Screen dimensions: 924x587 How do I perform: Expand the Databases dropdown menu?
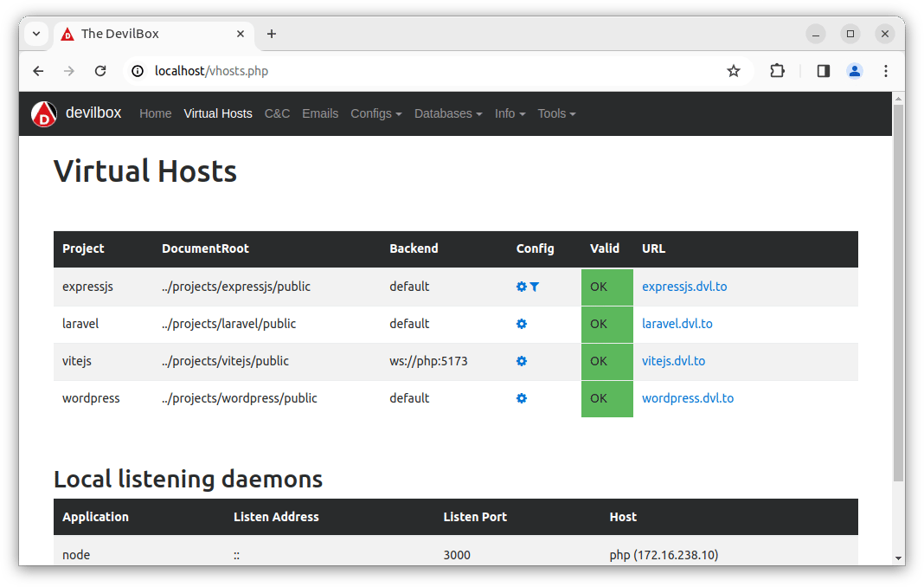pos(447,113)
